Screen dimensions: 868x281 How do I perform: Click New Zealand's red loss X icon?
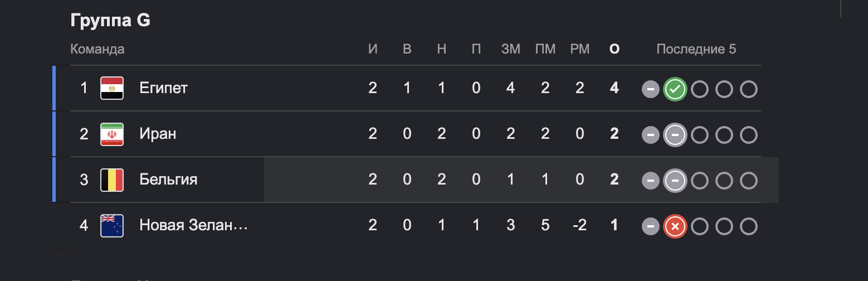pyautogui.click(x=675, y=226)
